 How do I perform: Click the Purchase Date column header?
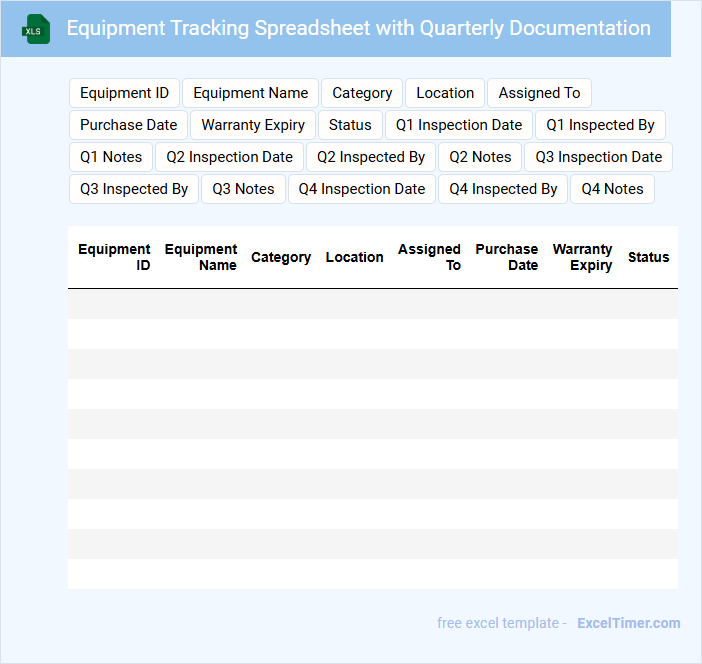pos(506,257)
